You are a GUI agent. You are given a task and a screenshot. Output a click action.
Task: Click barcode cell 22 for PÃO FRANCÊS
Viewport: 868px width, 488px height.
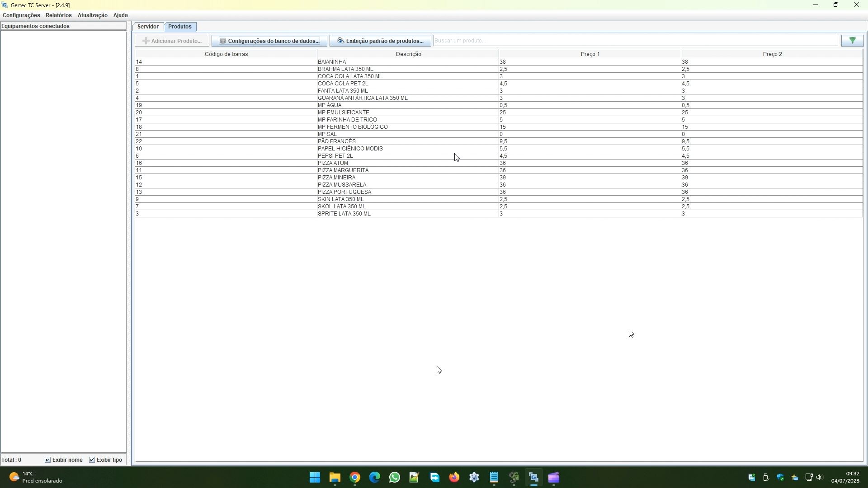pos(226,141)
